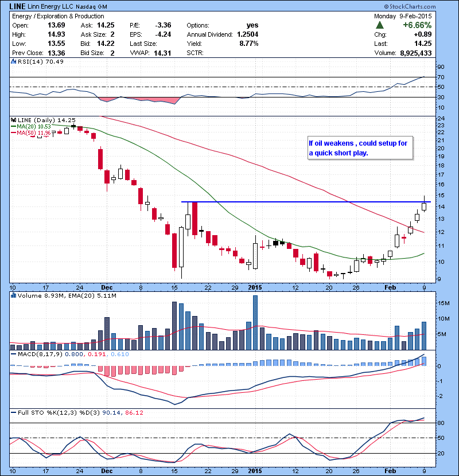Click the Volume 8,925,433 value

[416, 53]
